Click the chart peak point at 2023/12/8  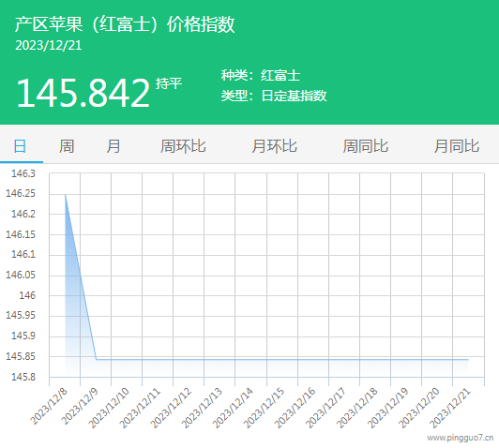(x=66, y=195)
